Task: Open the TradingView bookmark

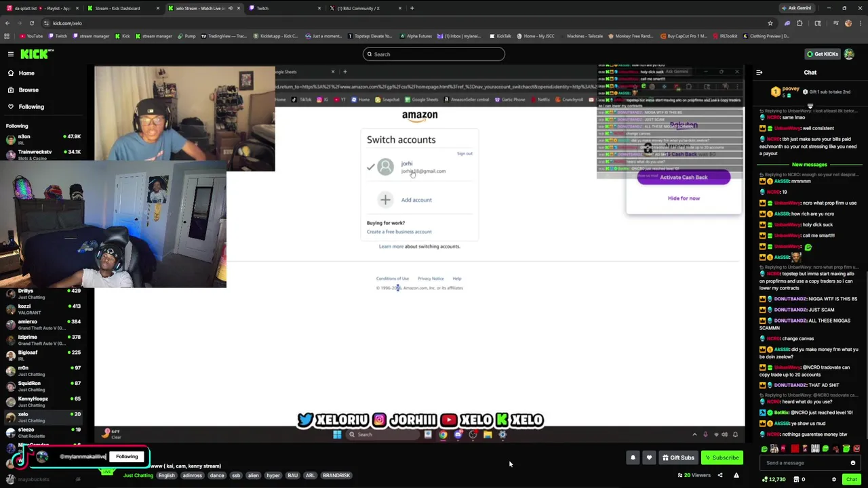Action: click(x=224, y=36)
